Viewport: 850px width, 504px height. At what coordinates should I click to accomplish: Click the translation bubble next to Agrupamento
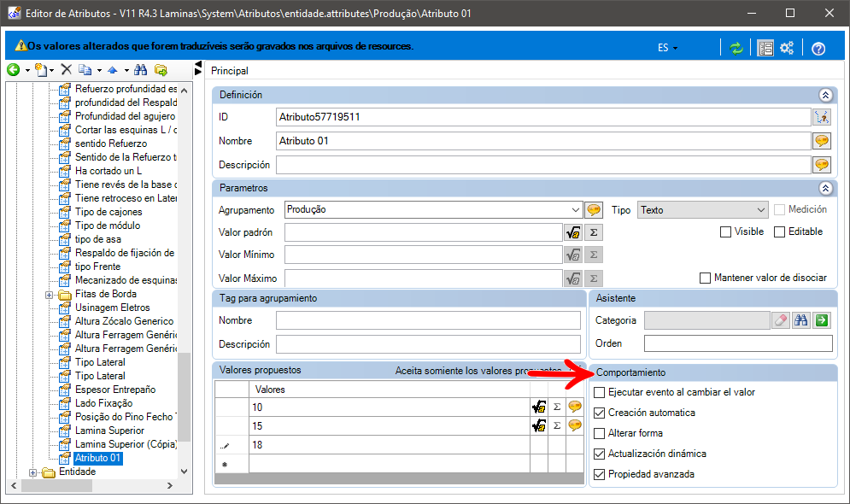(594, 210)
